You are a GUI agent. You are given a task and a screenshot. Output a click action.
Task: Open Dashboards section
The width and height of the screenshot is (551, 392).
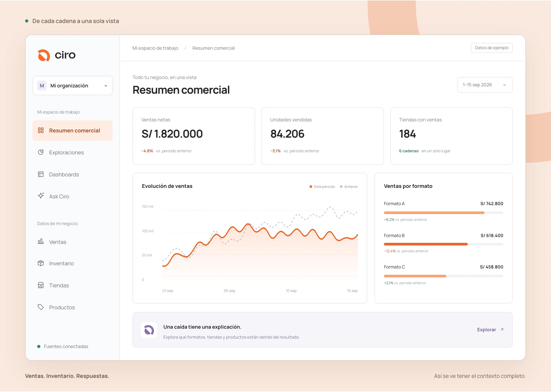coord(73,175)
